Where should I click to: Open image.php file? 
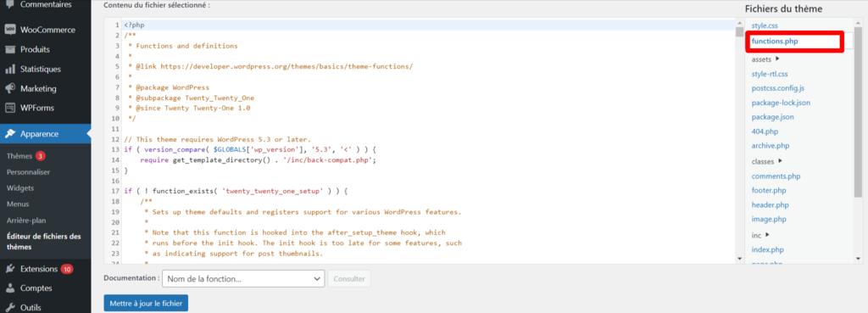769,220
